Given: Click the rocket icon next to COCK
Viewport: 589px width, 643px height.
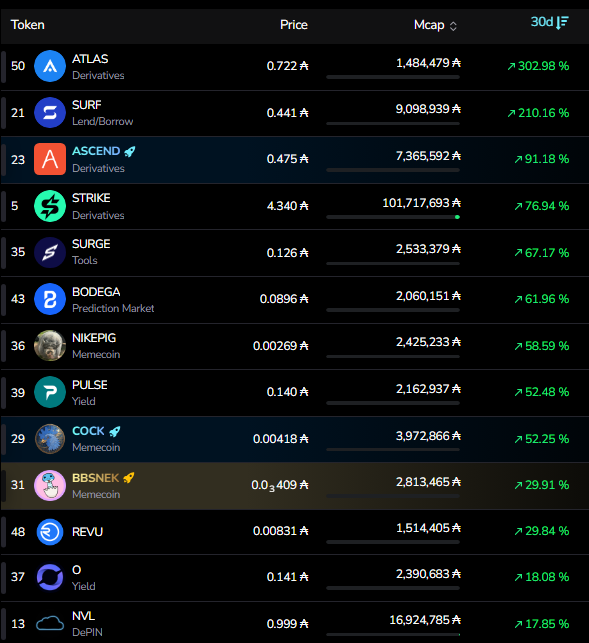Looking at the screenshot, I should coord(114,431).
